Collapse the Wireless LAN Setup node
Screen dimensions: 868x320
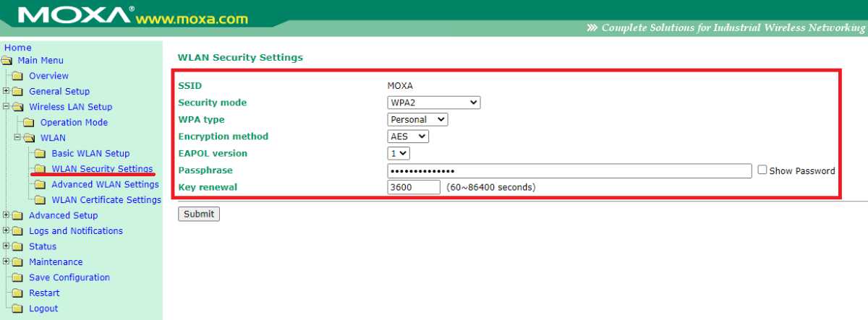(x=6, y=107)
